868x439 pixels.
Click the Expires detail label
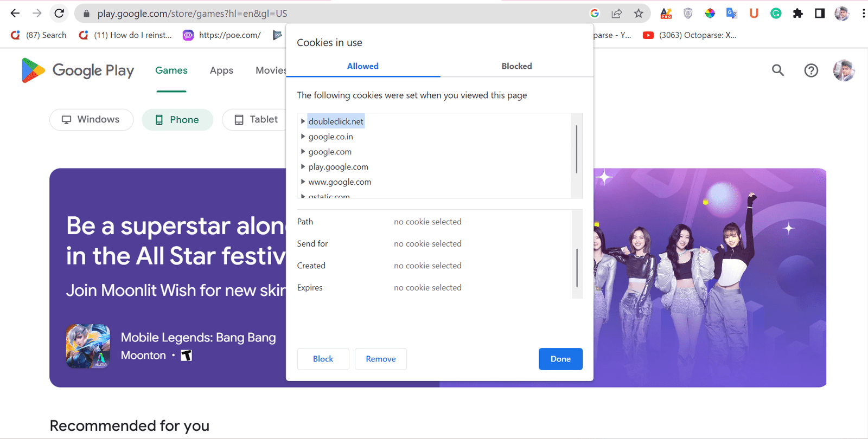pyautogui.click(x=310, y=288)
